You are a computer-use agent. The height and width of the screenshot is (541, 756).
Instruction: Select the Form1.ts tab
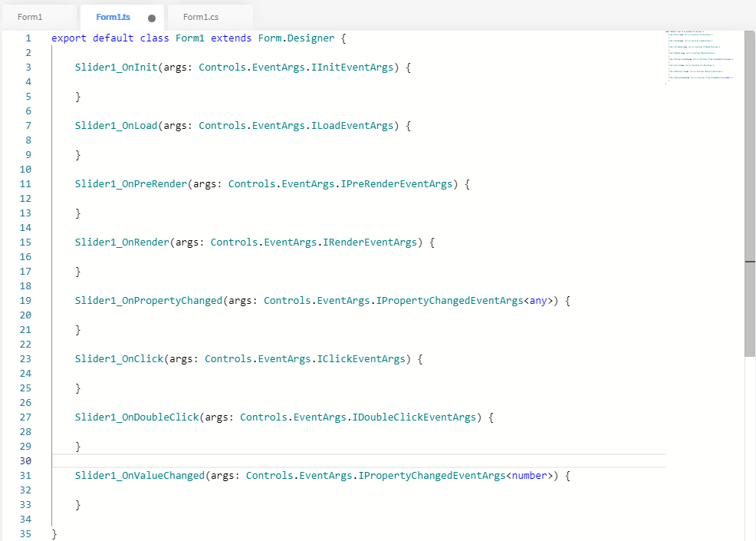113,17
